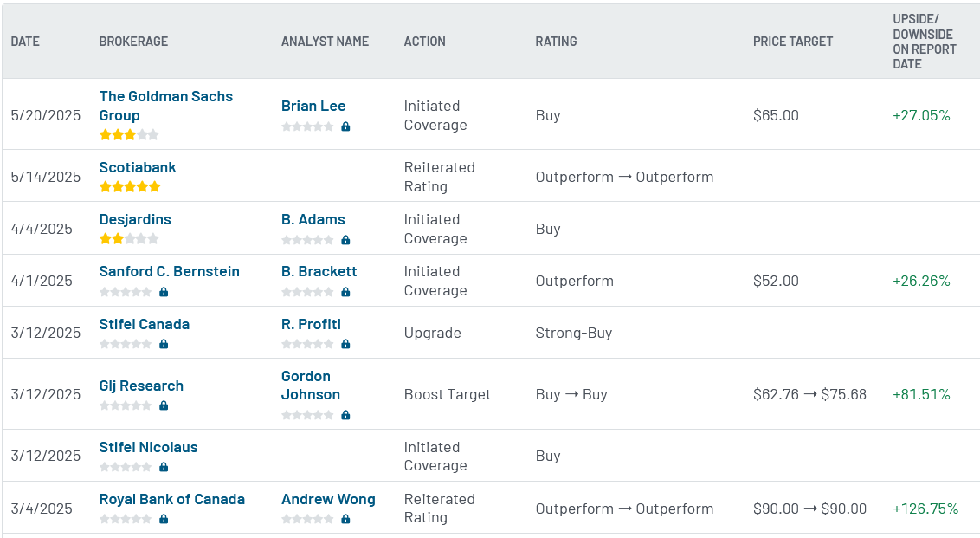980x538 pixels.
Task: Sort by Date column header
Action: pos(25,42)
